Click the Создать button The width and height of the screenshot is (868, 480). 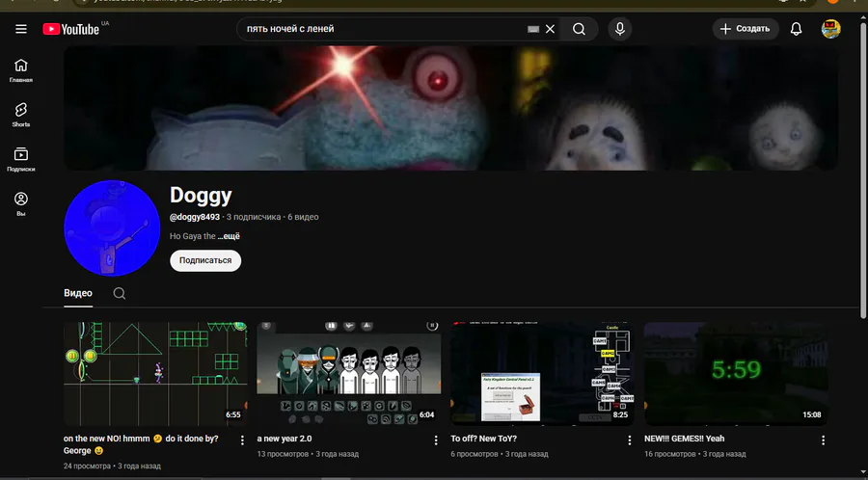(746, 29)
